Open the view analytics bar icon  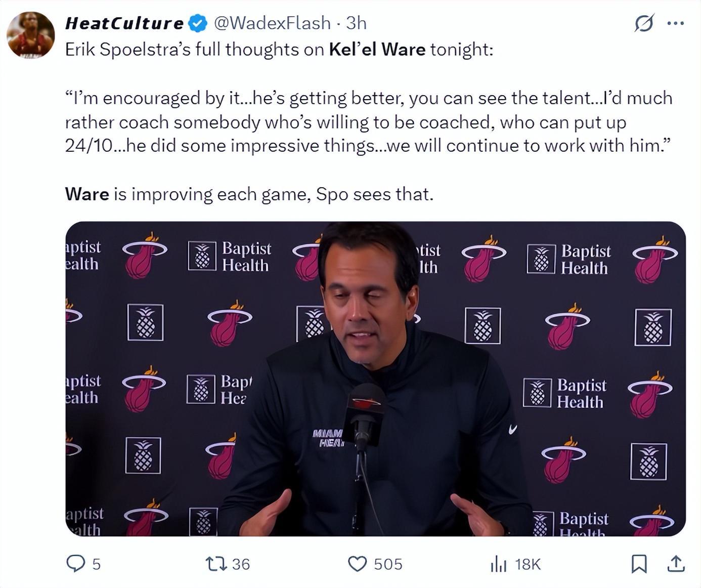point(499,564)
